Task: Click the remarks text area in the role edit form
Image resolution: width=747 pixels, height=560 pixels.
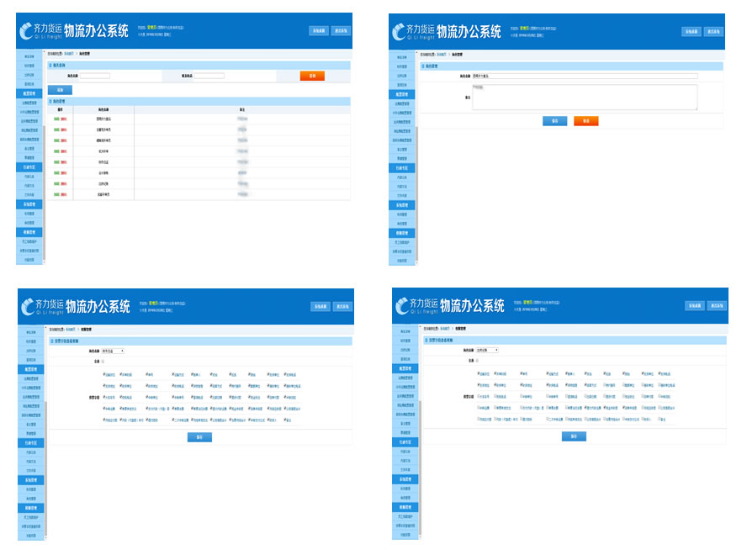Action: [x=585, y=97]
